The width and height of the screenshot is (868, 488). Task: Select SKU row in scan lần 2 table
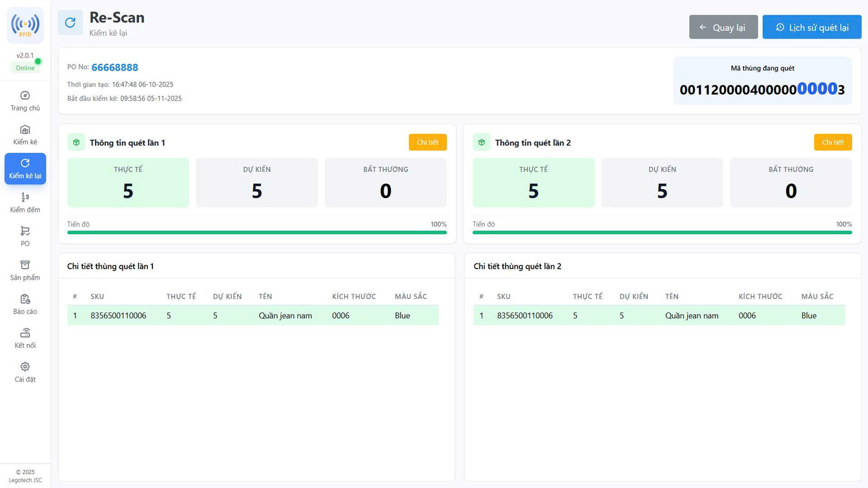click(x=659, y=316)
